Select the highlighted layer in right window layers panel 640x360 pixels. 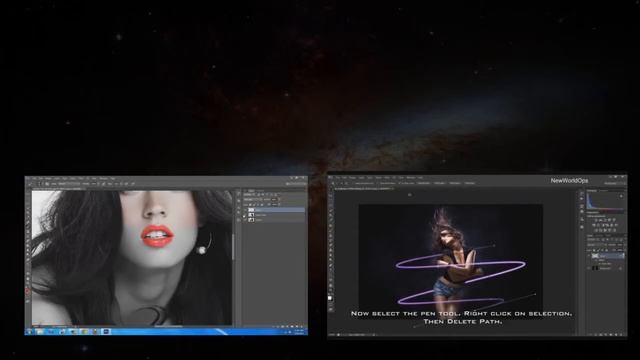(607, 256)
